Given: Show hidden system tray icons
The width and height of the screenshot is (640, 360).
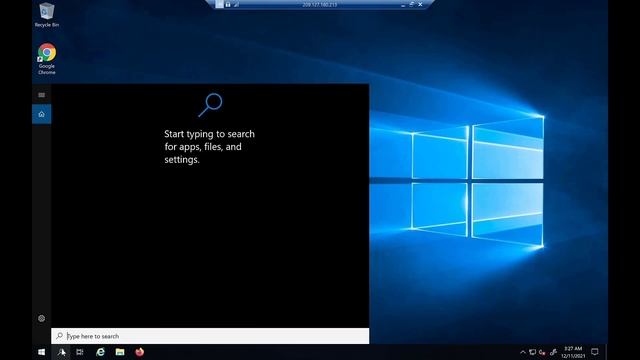Looking at the screenshot, I should coord(523,352).
